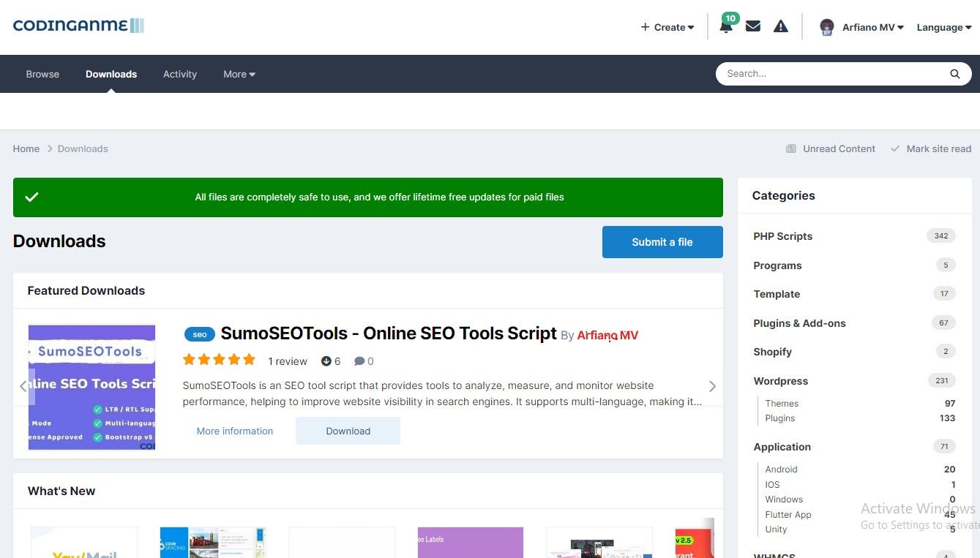The width and height of the screenshot is (980, 558).
Task: Expand the Language dropdown
Action: pyautogui.click(x=943, y=27)
